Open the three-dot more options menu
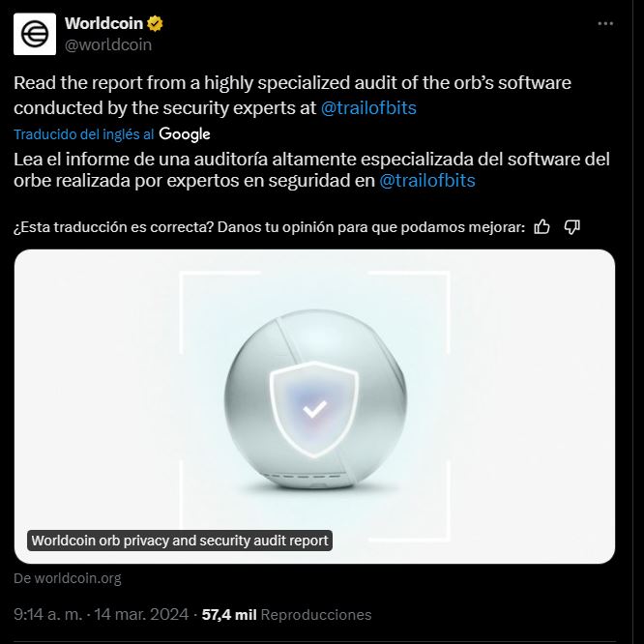 coord(605,24)
